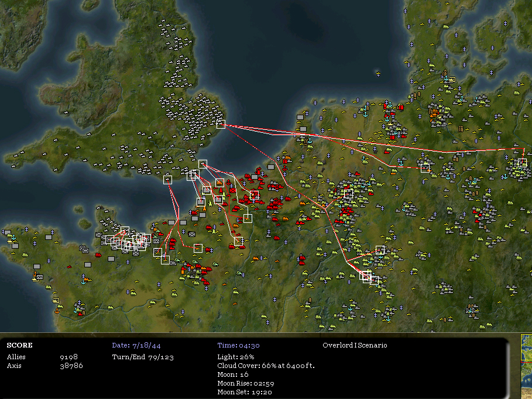
Task: Select the white box containing the orange tank icon
Action: point(219,183)
